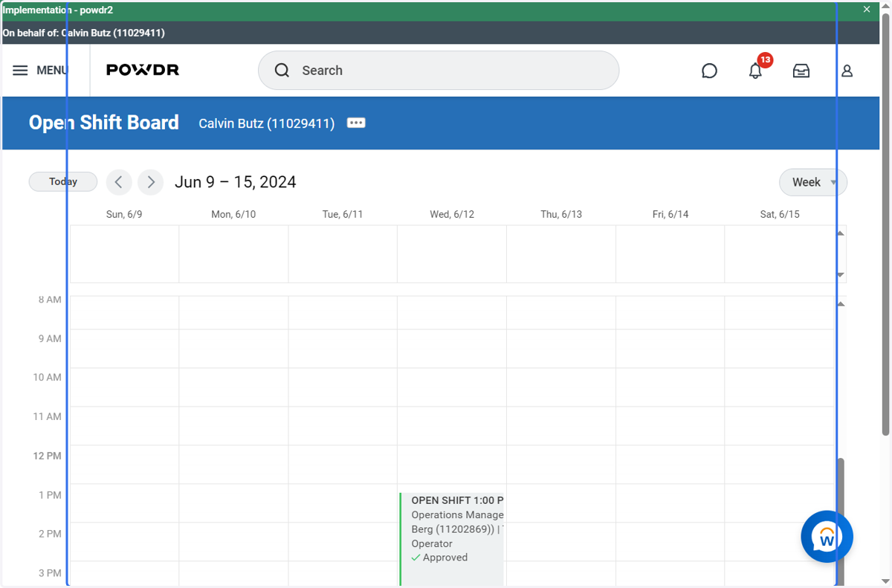Click all-day area scroll down arrow
Image resolution: width=892 pixels, height=588 pixels.
(x=841, y=275)
